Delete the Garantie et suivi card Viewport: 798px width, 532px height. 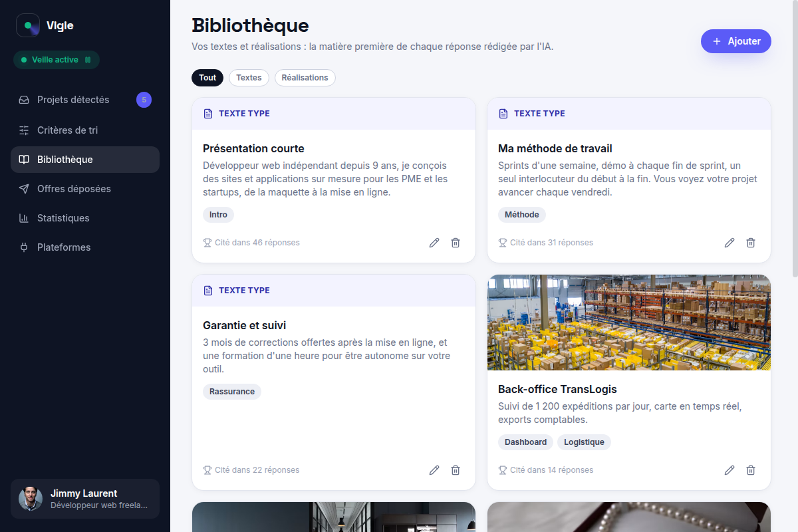click(456, 470)
